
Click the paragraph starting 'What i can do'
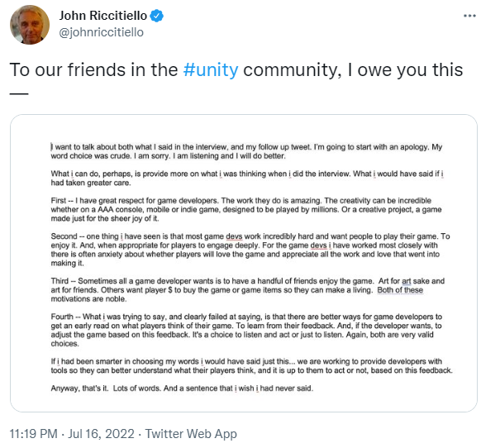click(247, 179)
